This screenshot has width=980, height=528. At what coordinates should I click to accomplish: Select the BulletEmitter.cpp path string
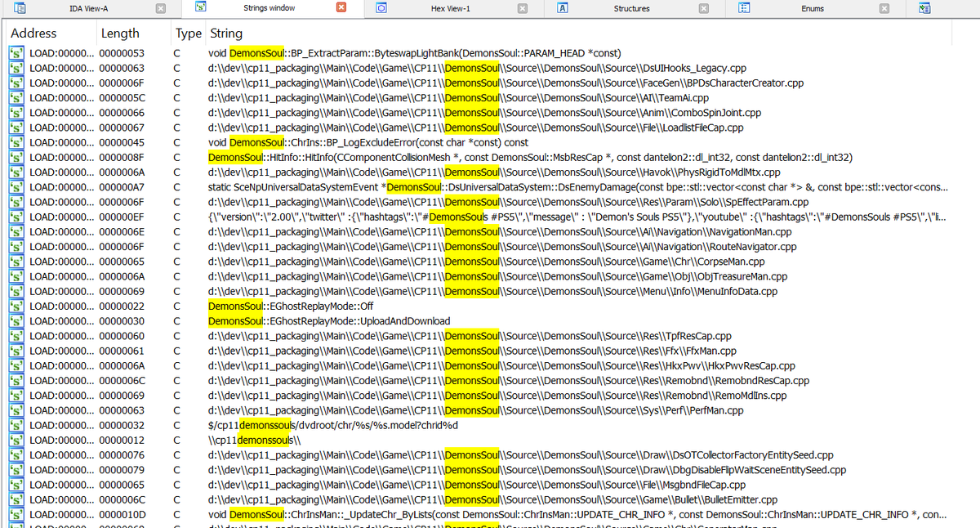point(492,499)
